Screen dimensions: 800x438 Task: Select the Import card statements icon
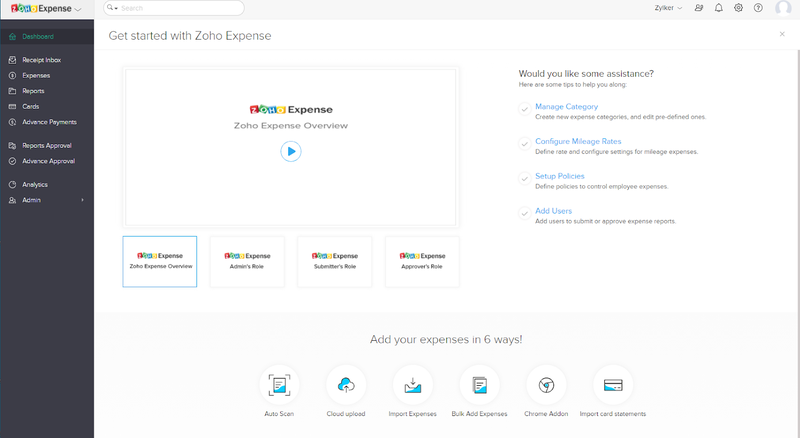click(613, 385)
